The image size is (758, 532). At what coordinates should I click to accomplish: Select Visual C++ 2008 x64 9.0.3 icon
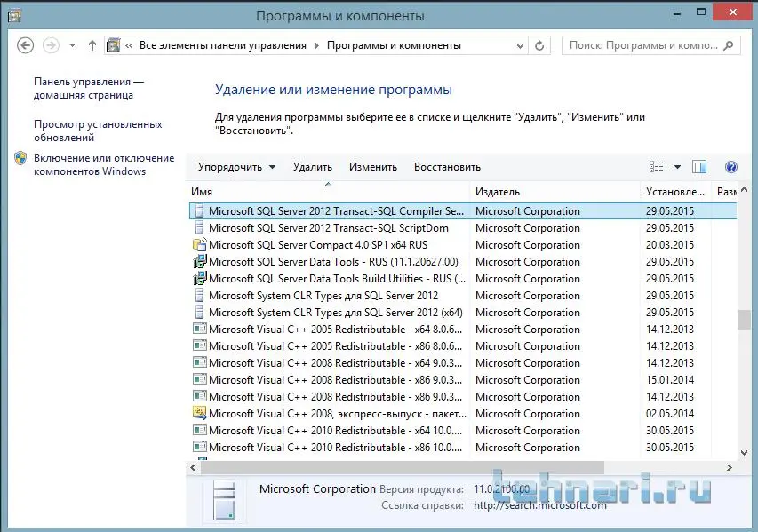[200, 363]
